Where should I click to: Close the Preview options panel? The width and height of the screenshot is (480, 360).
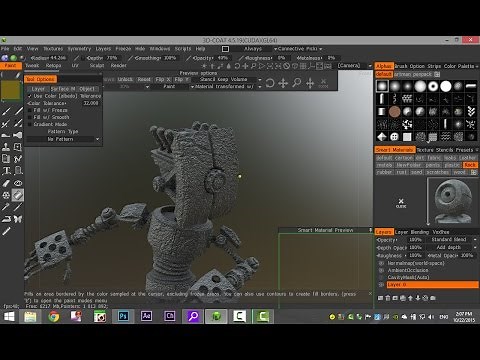323,82
